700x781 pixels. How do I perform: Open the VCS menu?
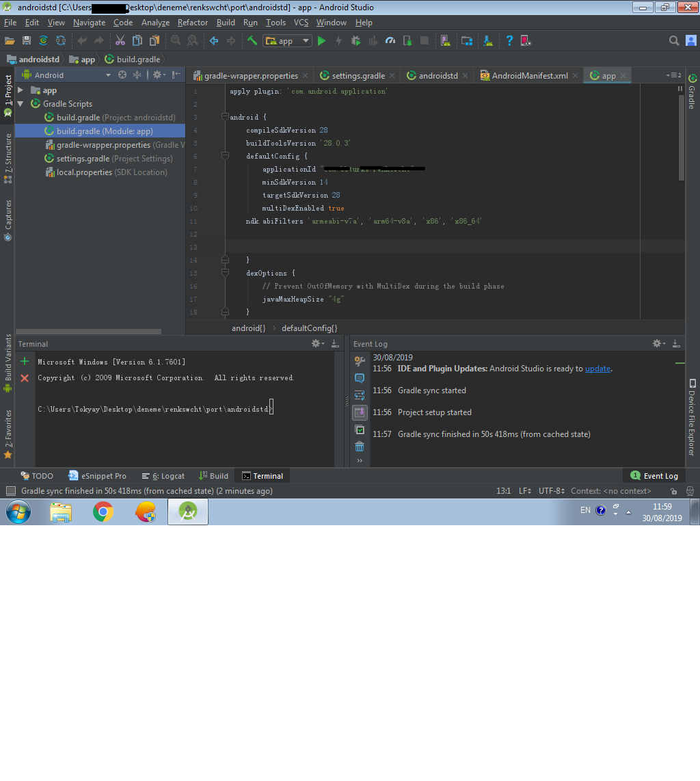point(301,23)
